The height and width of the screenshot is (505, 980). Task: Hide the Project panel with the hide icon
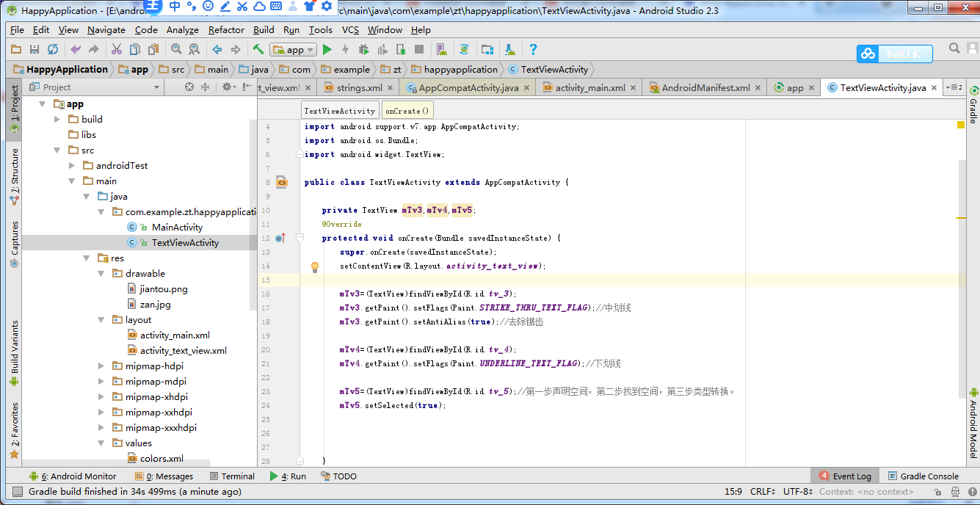pos(246,87)
